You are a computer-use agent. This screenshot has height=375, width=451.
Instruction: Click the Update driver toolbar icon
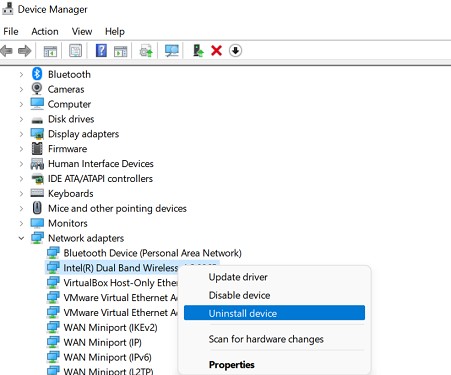point(146,51)
